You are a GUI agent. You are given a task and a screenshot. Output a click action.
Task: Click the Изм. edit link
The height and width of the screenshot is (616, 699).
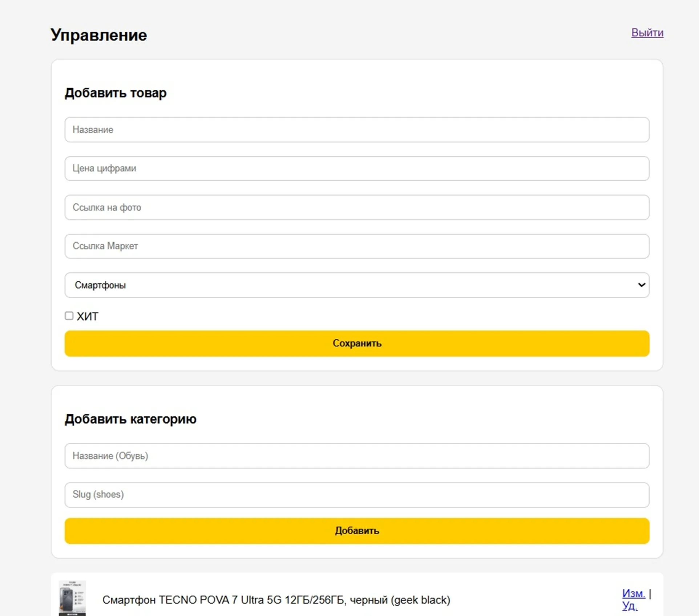click(x=633, y=593)
